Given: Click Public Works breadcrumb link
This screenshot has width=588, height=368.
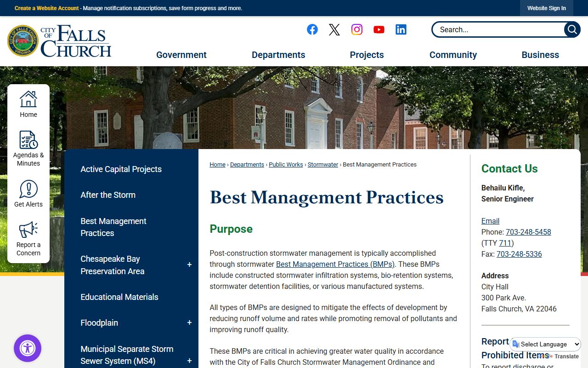Looking at the screenshot, I should point(286,165).
